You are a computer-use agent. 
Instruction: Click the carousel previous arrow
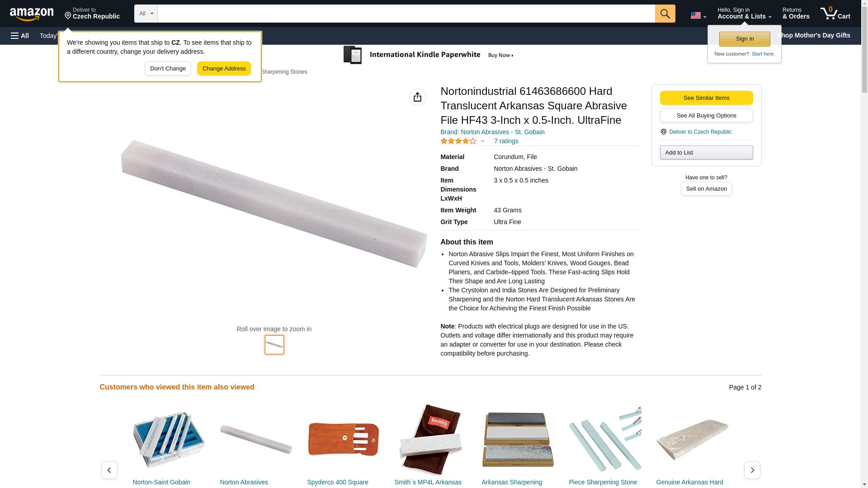109,470
